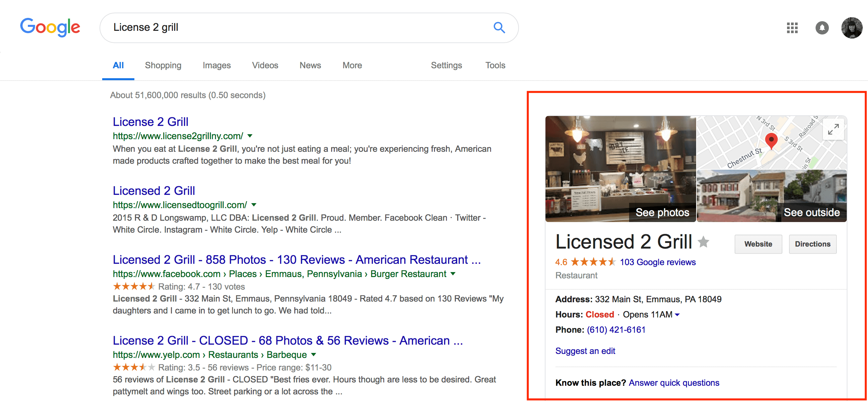Click See outside street view thumbnail
The image size is (868, 401).
[771, 196]
